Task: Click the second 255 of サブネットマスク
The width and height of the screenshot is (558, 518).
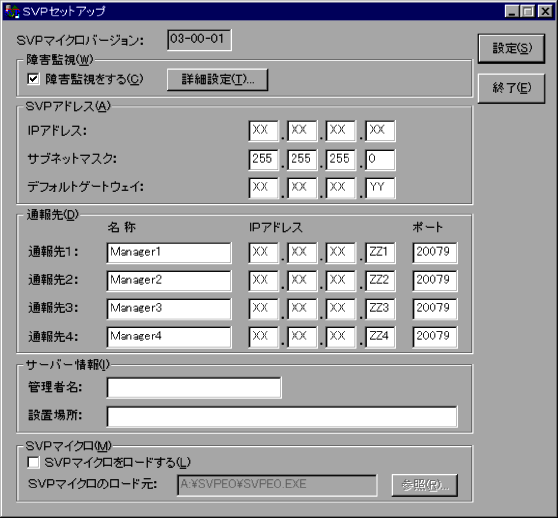Action: (x=302, y=159)
